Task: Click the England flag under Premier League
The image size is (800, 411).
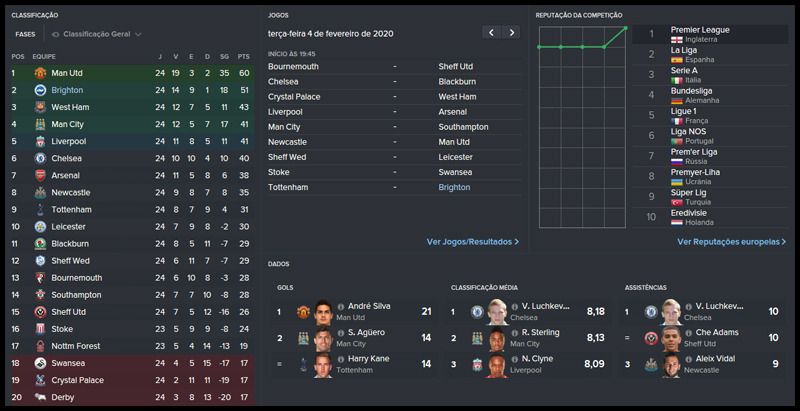Action: point(677,40)
